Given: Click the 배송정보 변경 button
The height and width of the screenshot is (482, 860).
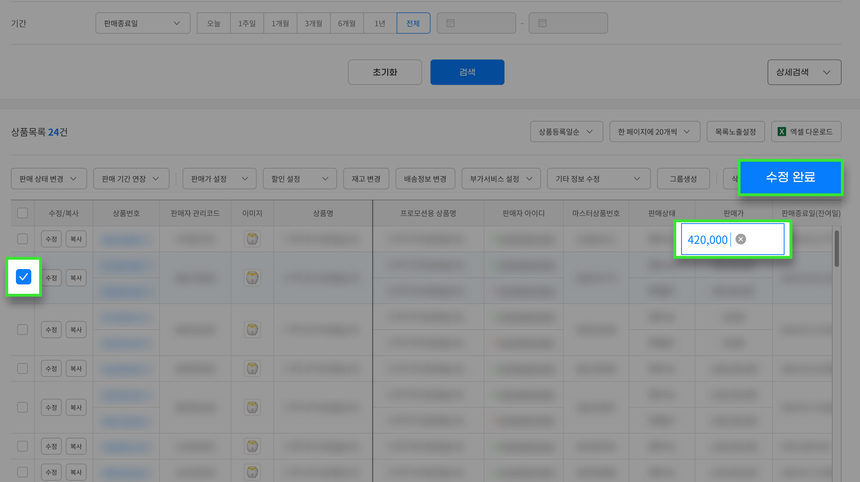Looking at the screenshot, I should coord(425,179).
